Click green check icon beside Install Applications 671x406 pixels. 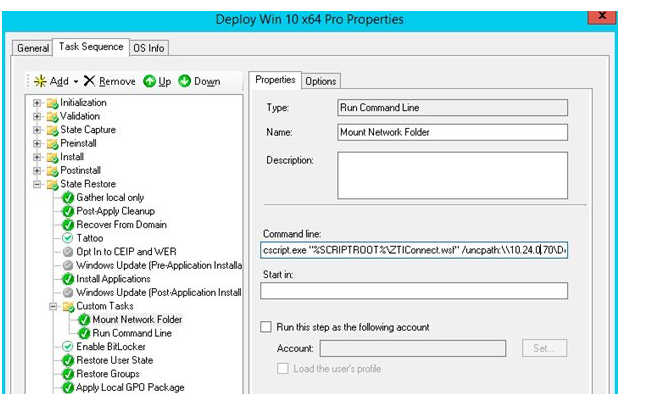(x=68, y=279)
